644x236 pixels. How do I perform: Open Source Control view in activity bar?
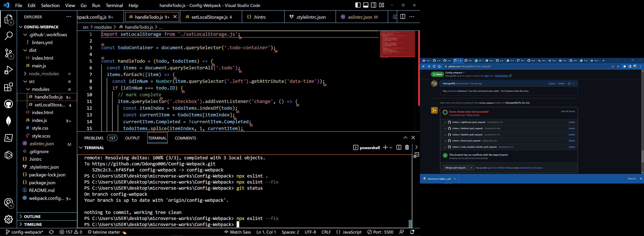point(9,53)
